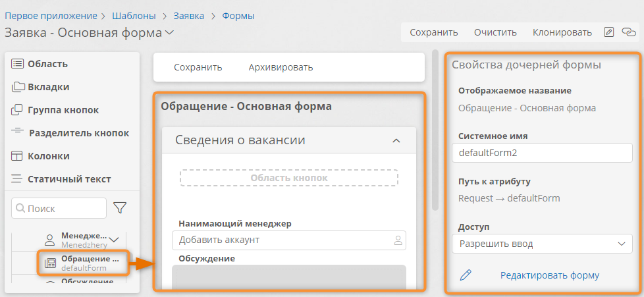The image size is (644, 297).
Task: Click Архивировать button on form canvas
Action: coord(281,67)
